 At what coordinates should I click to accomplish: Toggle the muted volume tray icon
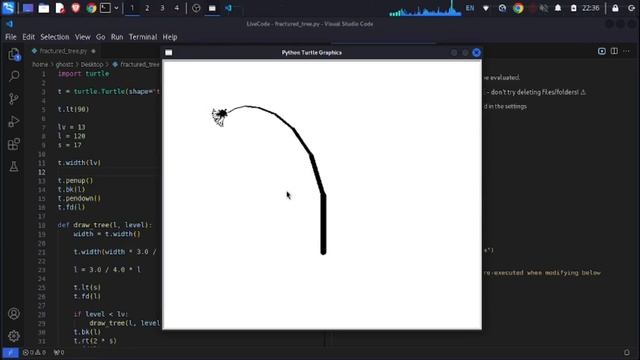(544, 8)
